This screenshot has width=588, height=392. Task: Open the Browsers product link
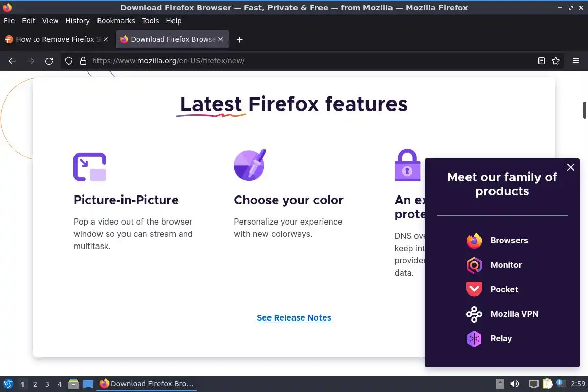pyautogui.click(x=509, y=240)
